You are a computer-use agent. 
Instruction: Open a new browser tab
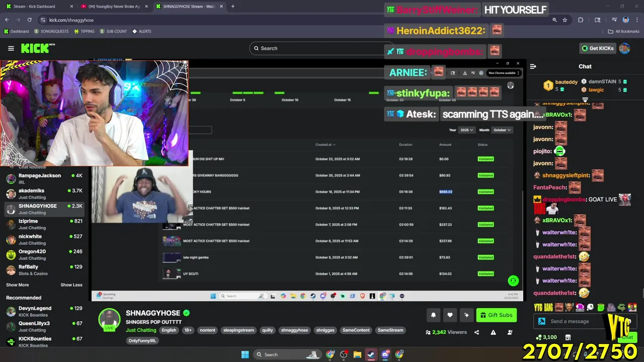tap(232, 7)
